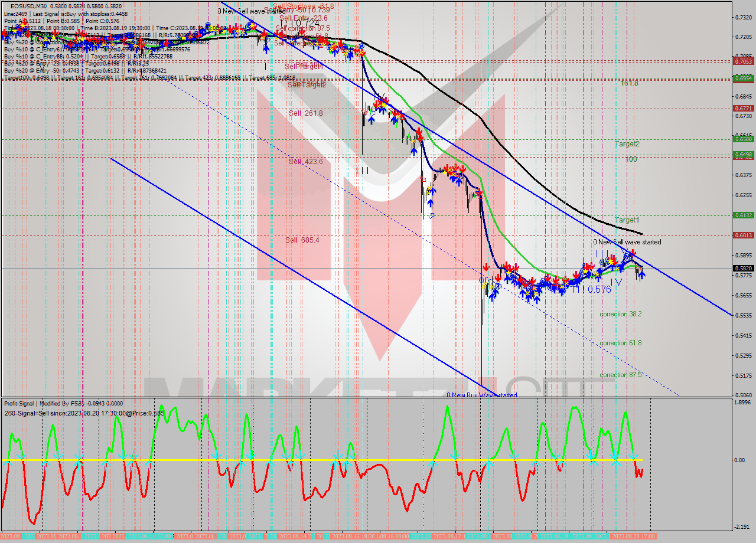The image size is (756, 543).
Task: Click the Sell Stoploss -61.8 label
Action: [303, 6]
